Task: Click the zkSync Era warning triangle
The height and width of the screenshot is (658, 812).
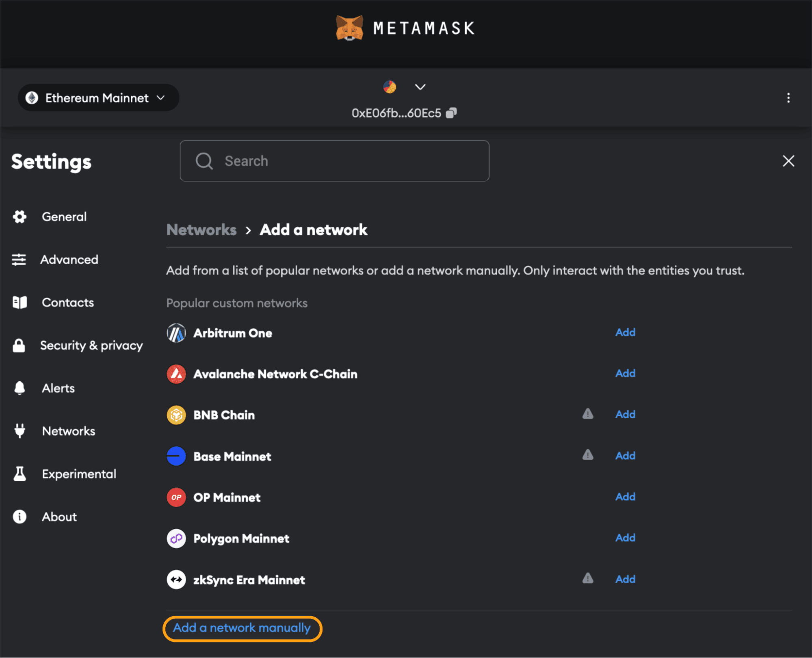Action: coord(588,578)
